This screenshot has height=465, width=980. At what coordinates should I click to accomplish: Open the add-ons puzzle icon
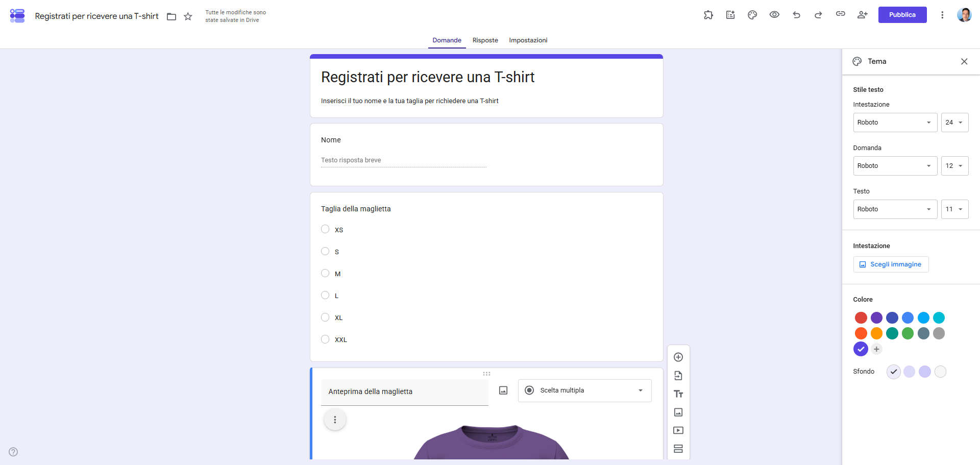[x=708, y=15]
